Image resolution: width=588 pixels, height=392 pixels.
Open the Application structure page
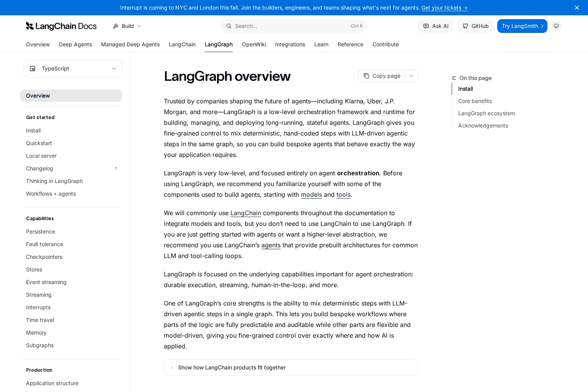click(52, 383)
